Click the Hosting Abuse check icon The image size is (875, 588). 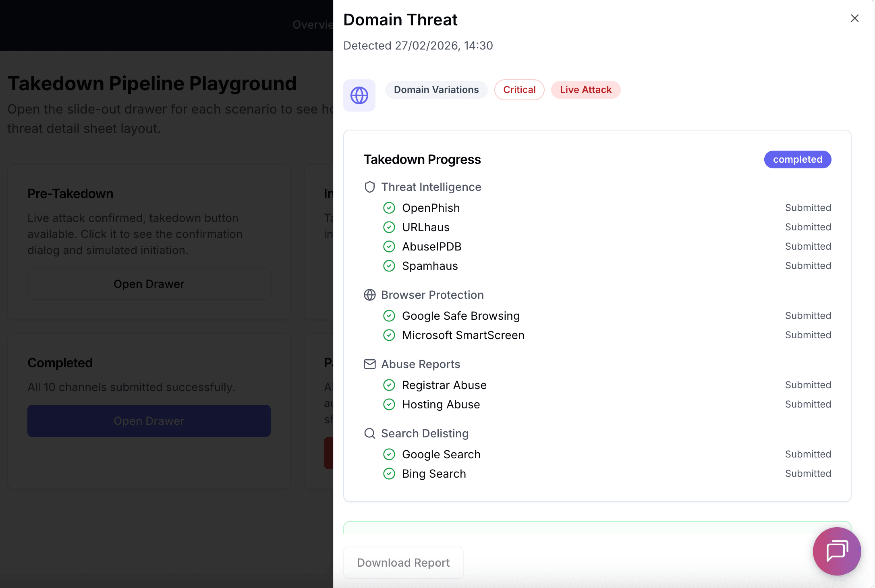click(389, 404)
